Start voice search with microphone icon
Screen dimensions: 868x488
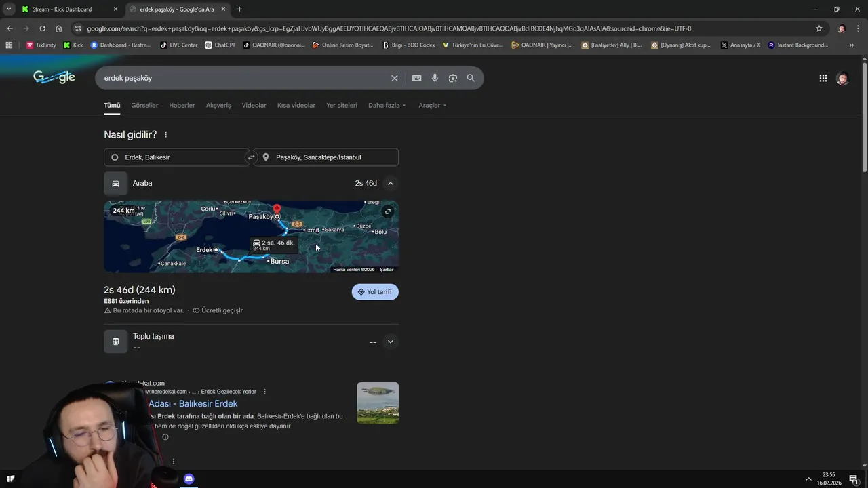435,78
